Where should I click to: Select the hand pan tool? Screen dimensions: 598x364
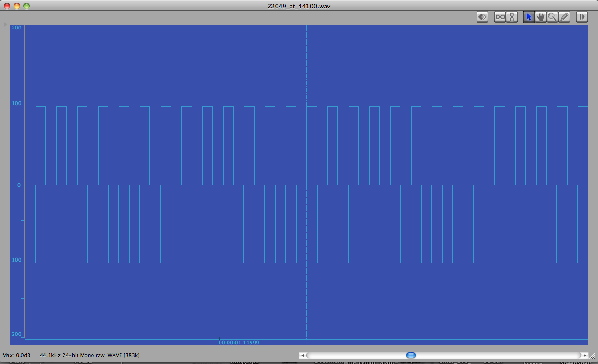(x=541, y=17)
